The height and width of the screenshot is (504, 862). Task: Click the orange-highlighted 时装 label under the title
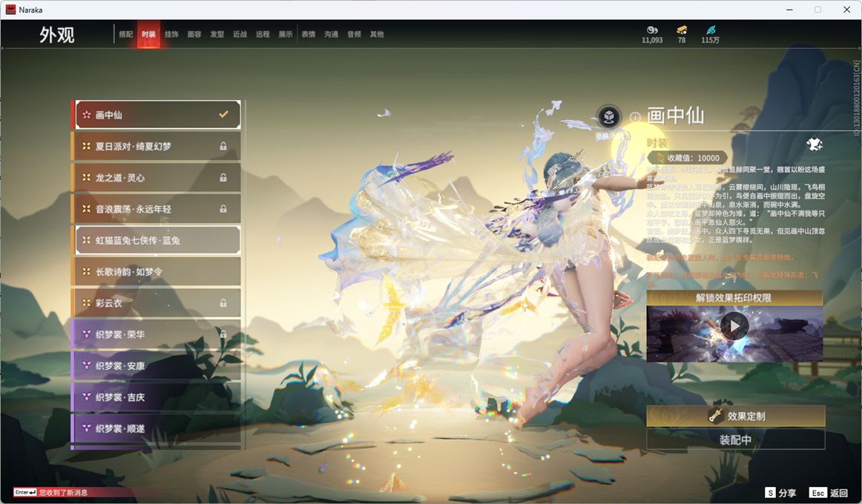657,143
